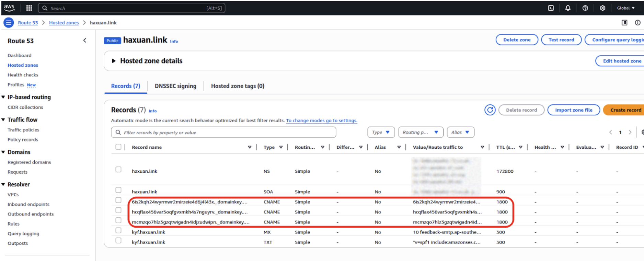Focus the filter records search field
644x263 pixels.
(x=223, y=132)
